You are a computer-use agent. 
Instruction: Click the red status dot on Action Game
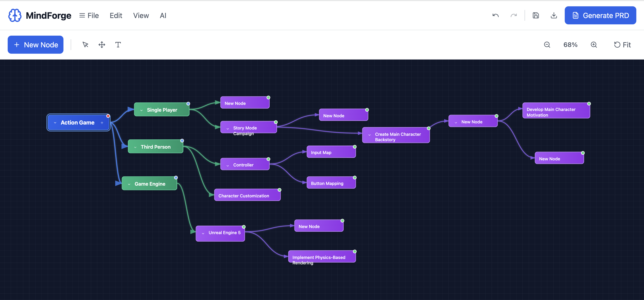coord(108,116)
